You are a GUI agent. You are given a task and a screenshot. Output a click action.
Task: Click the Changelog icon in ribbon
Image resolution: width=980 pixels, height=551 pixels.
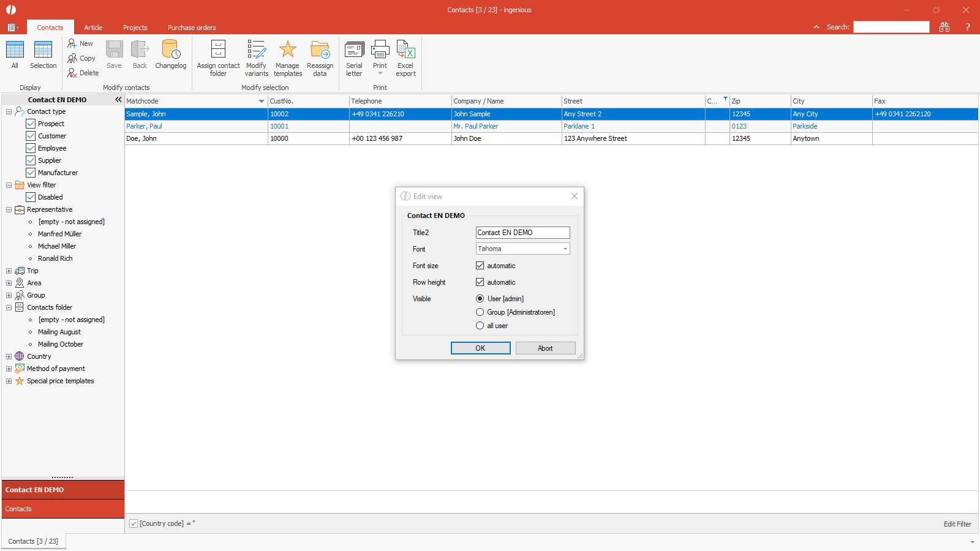(170, 50)
